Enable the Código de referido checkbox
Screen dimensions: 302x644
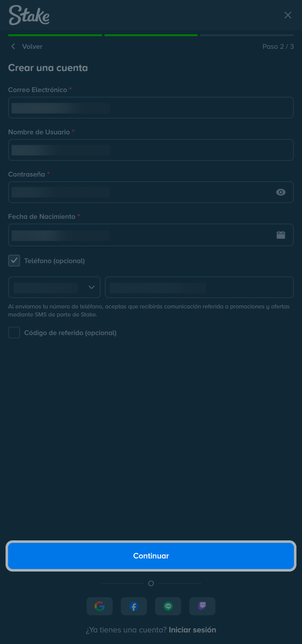click(14, 333)
